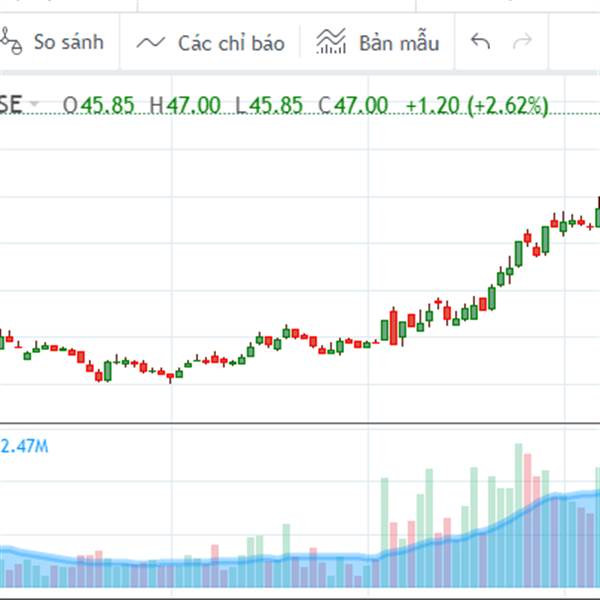Image resolution: width=600 pixels, height=600 pixels.
Task: Click the templates chart icon
Action: pyautogui.click(x=331, y=41)
